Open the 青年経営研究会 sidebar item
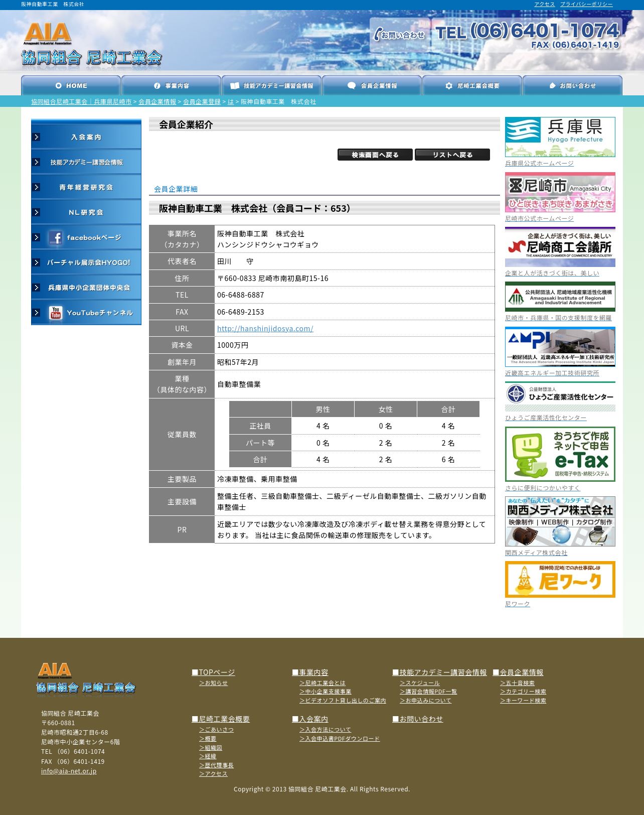This screenshot has width=644, height=815. pos(86,187)
